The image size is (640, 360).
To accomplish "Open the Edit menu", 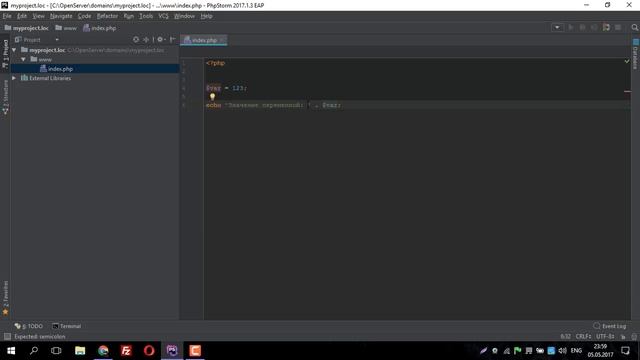I will 22,16.
